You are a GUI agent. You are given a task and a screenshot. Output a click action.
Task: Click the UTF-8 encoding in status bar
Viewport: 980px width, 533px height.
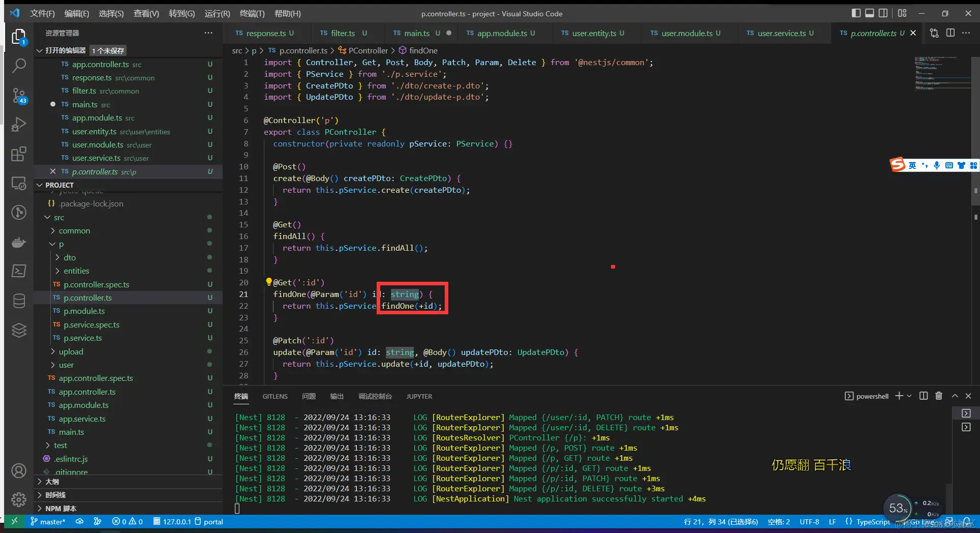[x=809, y=521]
